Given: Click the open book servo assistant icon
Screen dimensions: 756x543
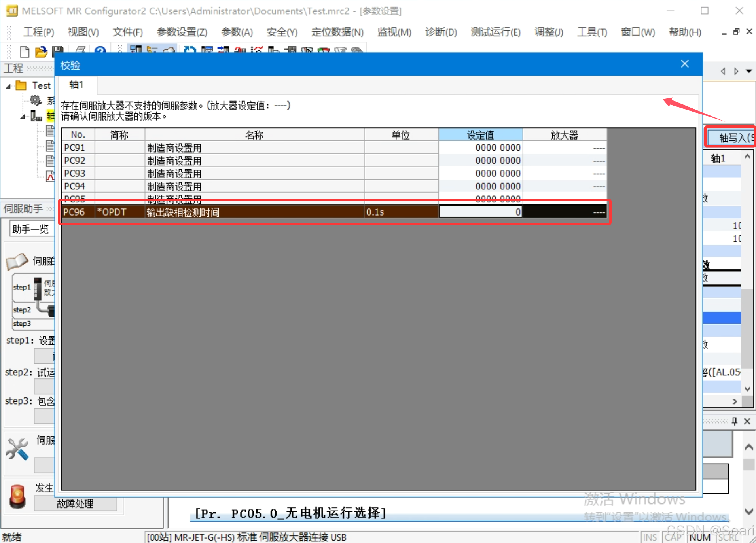Looking at the screenshot, I should pyautogui.click(x=17, y=261).
